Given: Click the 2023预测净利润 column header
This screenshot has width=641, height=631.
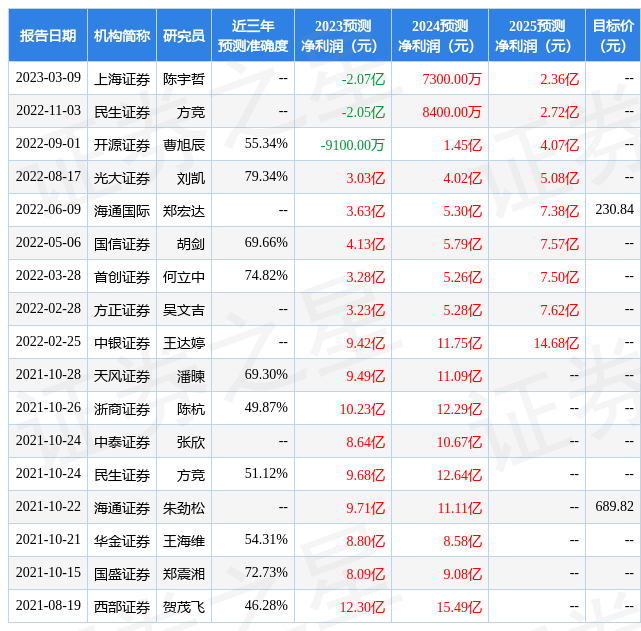Looking at the screenshot, I should point(343,36).
